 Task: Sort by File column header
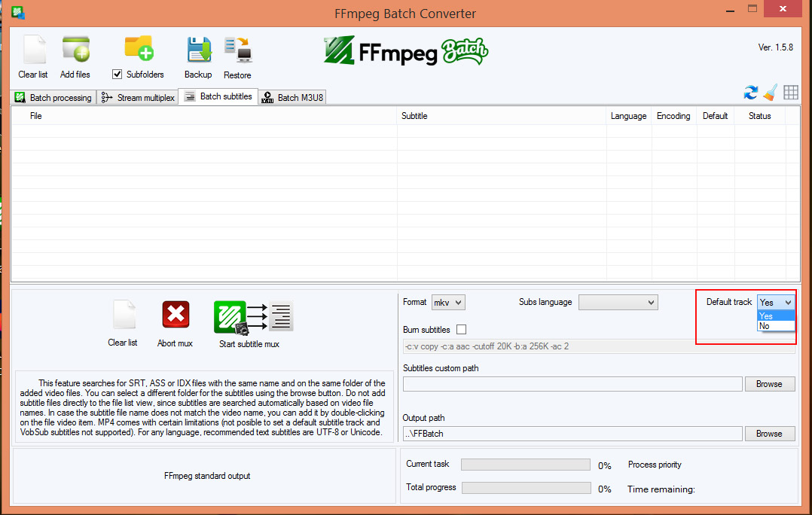coord(204,116)
